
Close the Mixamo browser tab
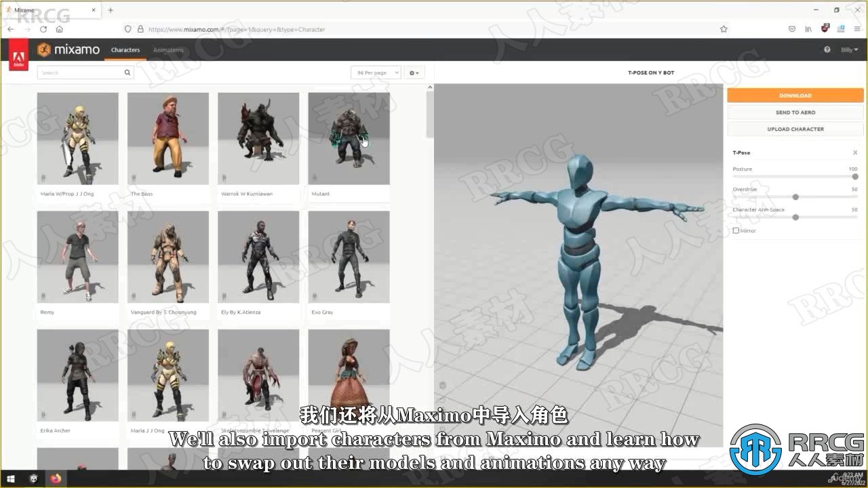tap(94, 10)
